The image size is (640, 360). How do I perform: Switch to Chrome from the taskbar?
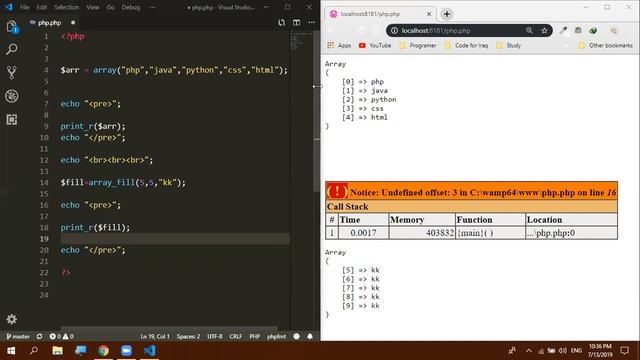coord(104,351)
